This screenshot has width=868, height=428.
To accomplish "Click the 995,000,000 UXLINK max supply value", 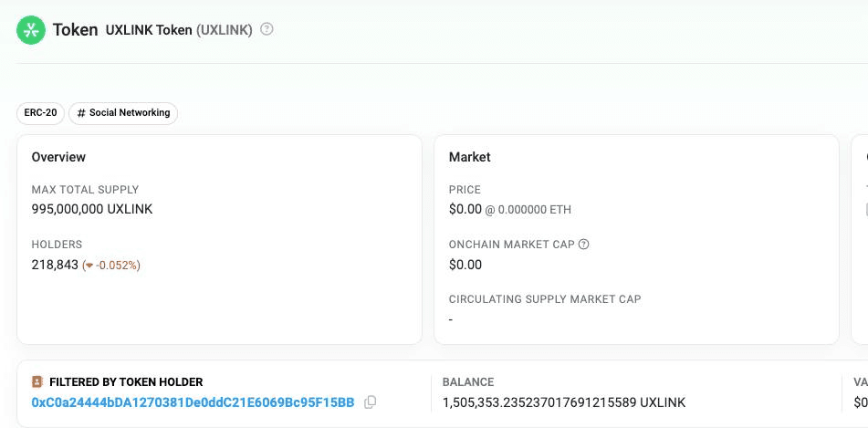I will coord(92,209).
